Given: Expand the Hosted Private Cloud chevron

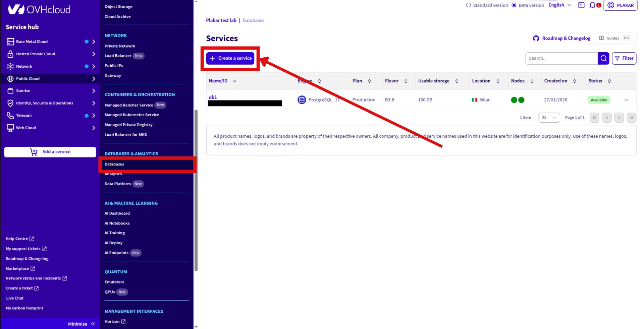Looking at the screenshot, I should 94,54.
